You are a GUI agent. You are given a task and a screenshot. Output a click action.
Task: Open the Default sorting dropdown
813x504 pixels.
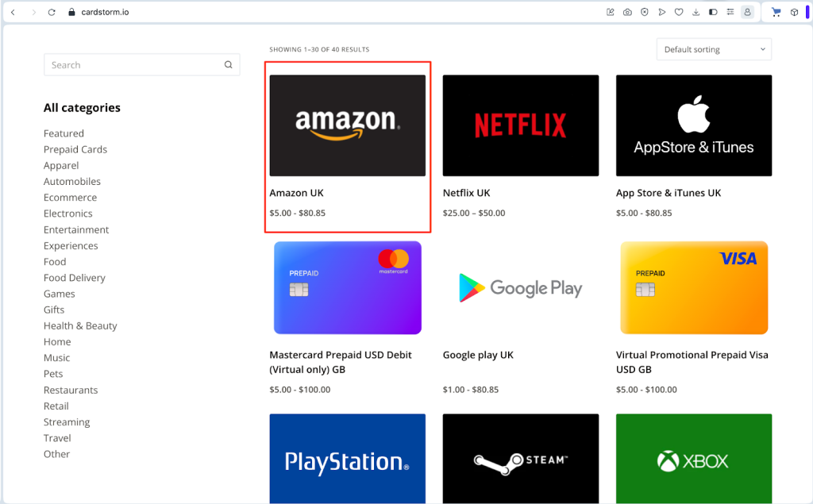coord(713,48)
